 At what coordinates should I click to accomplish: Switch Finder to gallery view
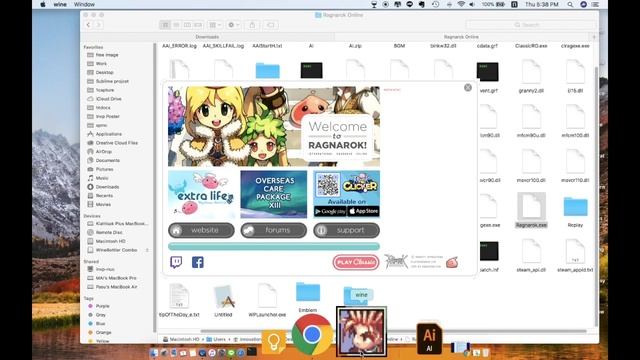198,25
